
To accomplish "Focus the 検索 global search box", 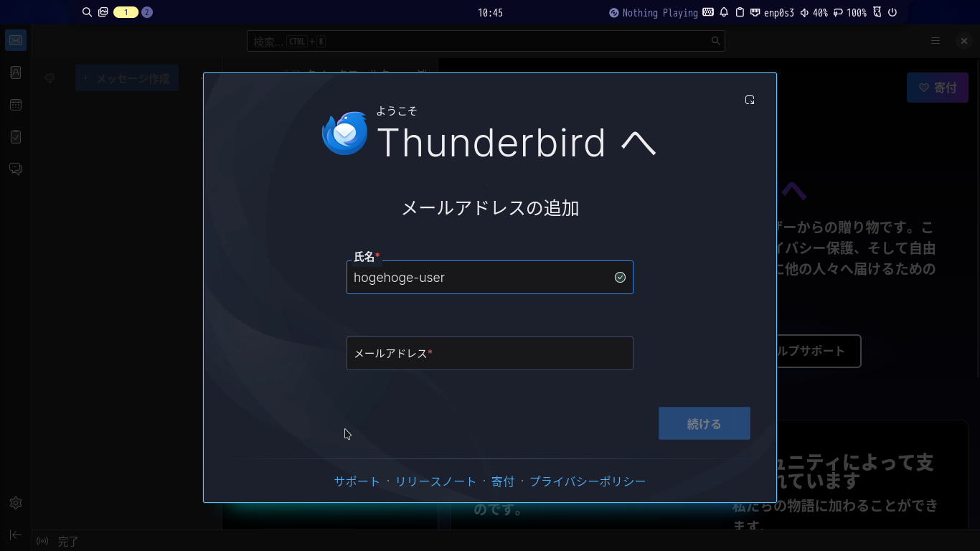I will click(486, 41).
